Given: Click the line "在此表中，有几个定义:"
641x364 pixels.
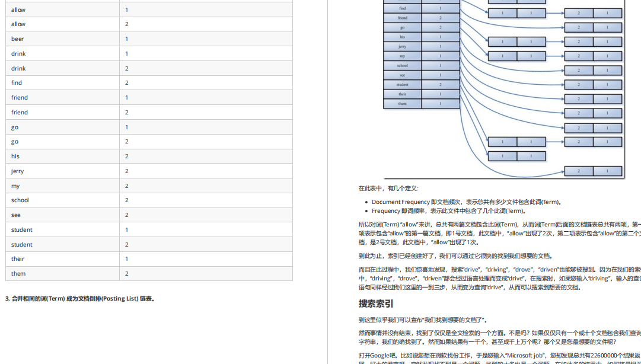Looking at the screenshot, I should coord(388,189).
